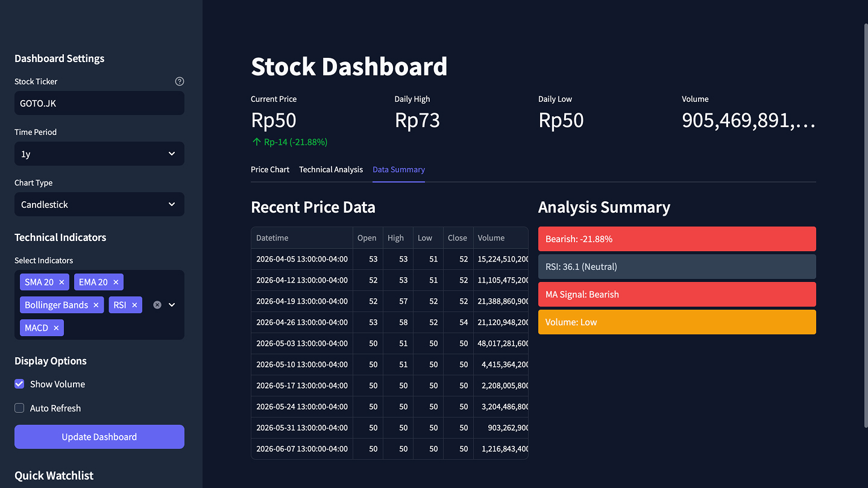Screen dimensions: 868x488
Task: Select the 2026-04-05 datetime cell
Action: (302, 259)
